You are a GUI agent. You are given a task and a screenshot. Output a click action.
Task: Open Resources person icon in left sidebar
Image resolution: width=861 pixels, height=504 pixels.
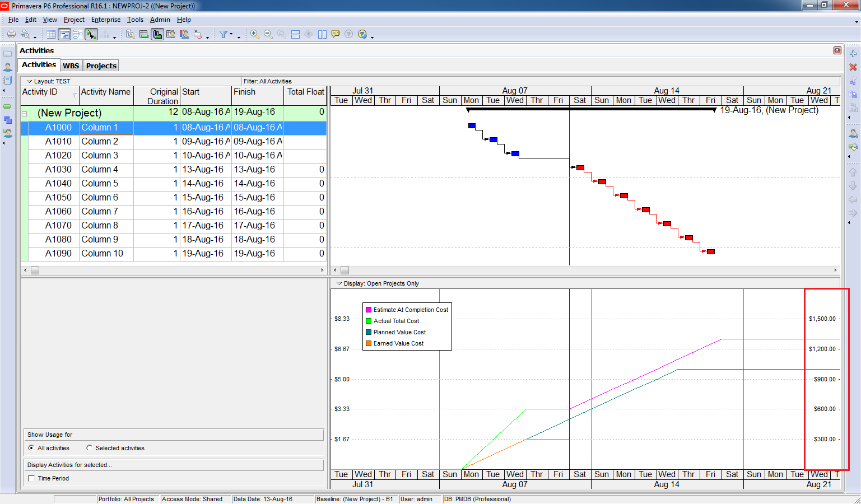(8, 67)
